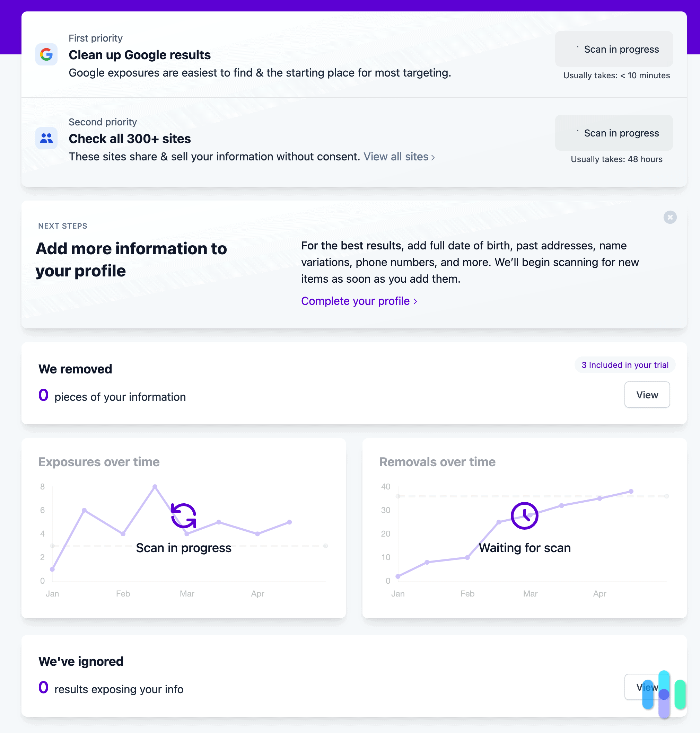Dismiss the 'Add more information' next steps card

[670, 217]
